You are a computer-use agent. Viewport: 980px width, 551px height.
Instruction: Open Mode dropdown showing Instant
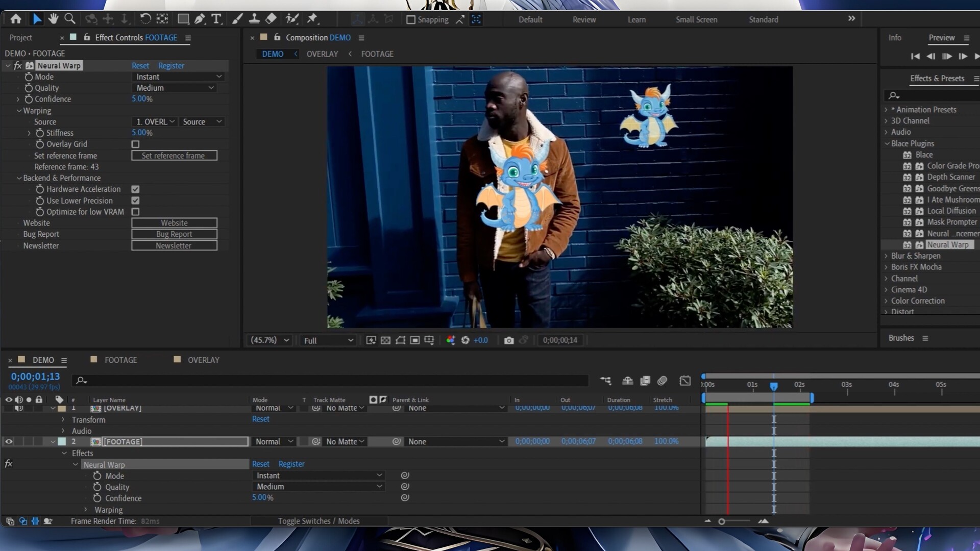(178, 77)
